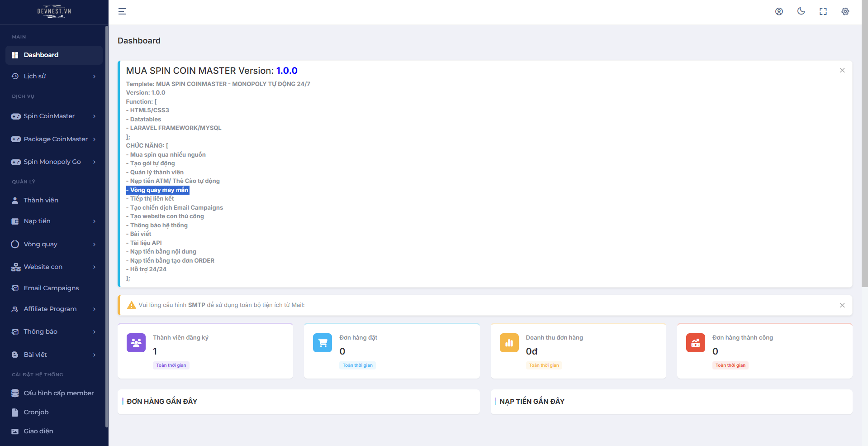This screenshot has height=446, width=868.
Task: Click the Doanh thu đơn hàng 0đ value
Action: (532, 351)
